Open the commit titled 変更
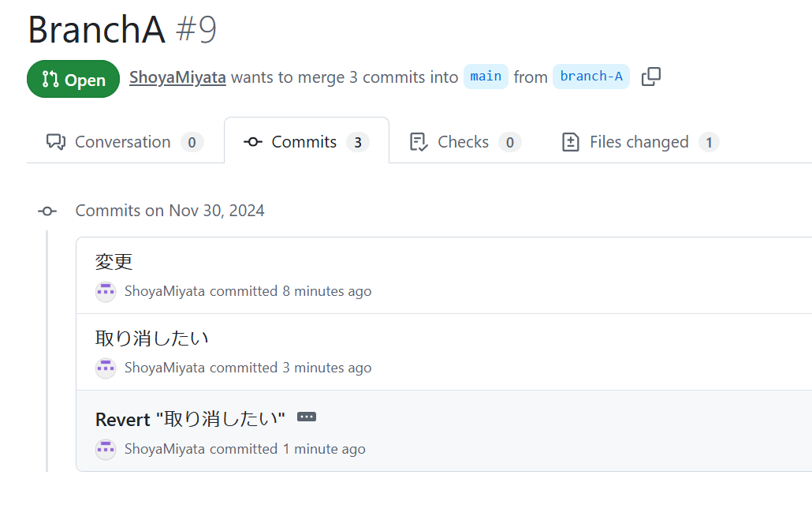This screenshot has height=516, width=812. 114,262
